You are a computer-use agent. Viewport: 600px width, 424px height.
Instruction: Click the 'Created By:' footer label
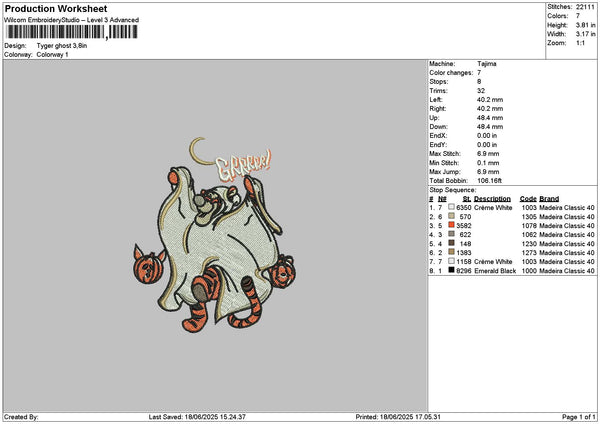21,417
